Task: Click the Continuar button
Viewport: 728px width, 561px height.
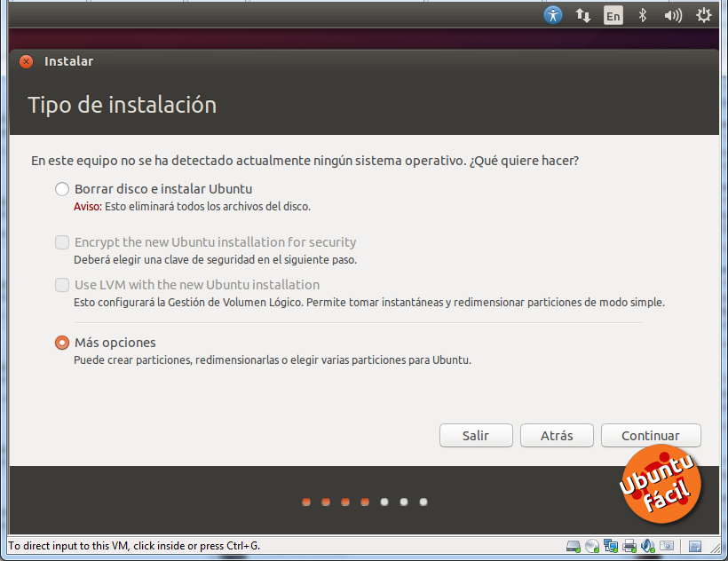Action: 651,435
